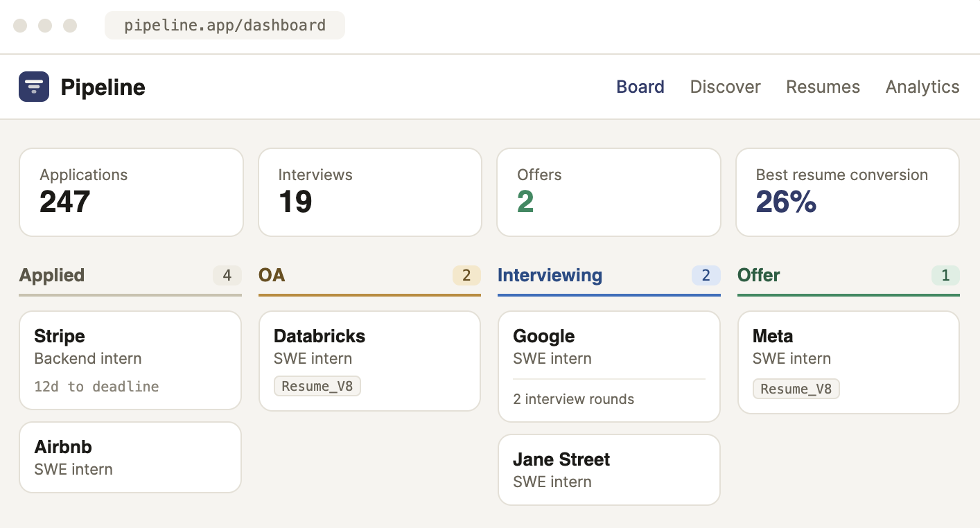The width and height of the screenshot is (980, 528).
Task: Click the Applied column count badge 4
Action: (227, 276)
